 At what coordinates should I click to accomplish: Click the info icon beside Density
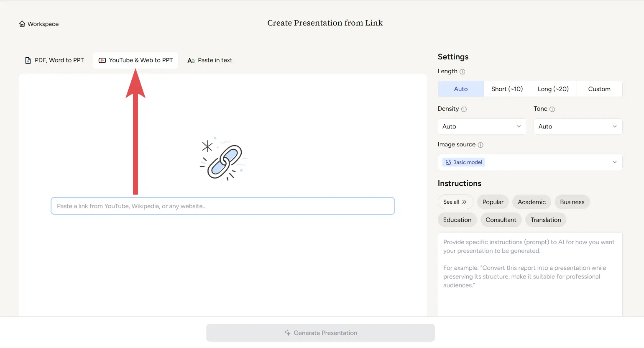(x=464, y=109)
